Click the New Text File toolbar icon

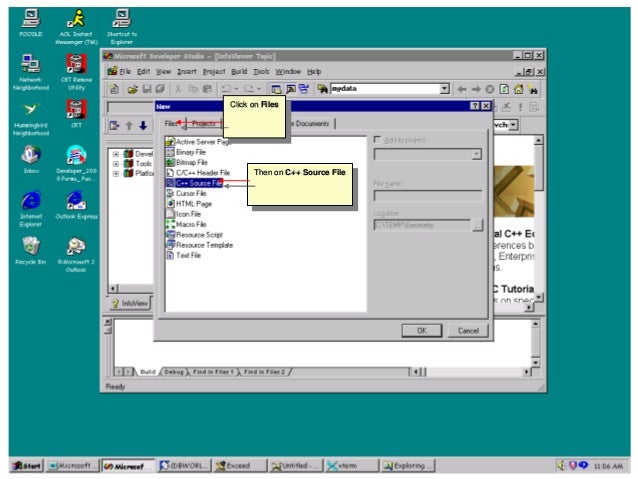coord(114,89)
